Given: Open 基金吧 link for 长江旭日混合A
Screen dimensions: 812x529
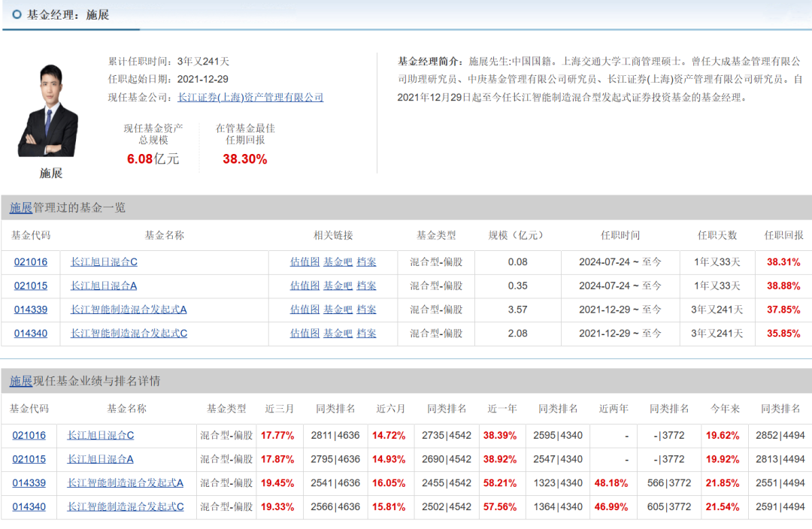Looking at the screenshot, I should coord(338,286).
